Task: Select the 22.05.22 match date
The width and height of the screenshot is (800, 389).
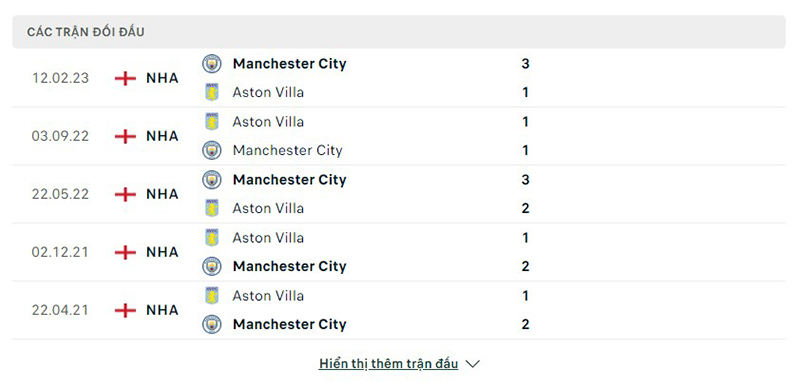Action: 60,194
